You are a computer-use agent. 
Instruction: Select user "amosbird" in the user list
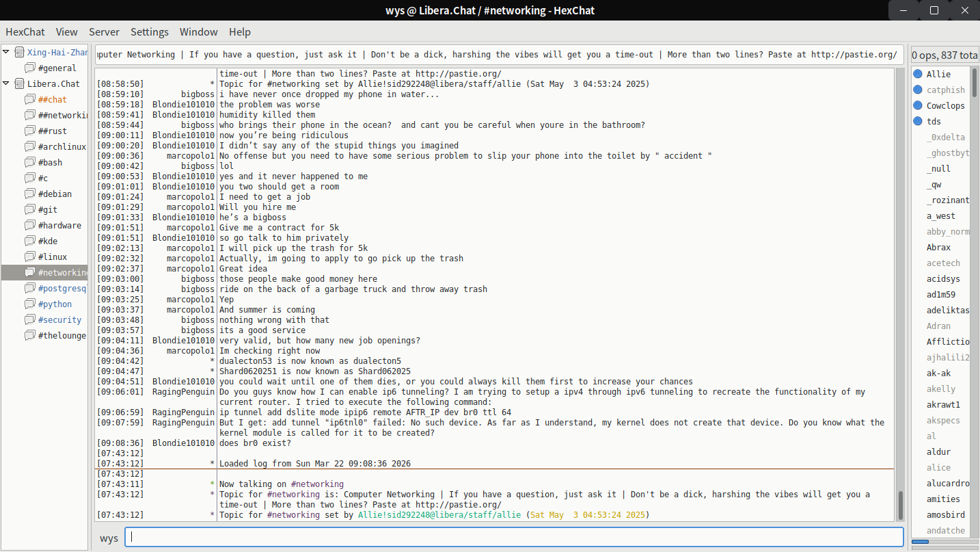point(945,514)
